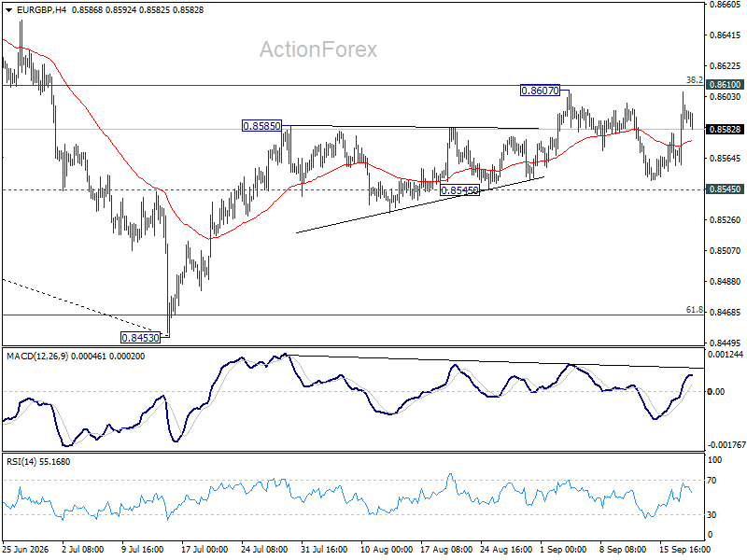This screenshot has height=560, width=747.
Task: Click the 1 Sep 00:00 time axis label
Action: point(564,550)
